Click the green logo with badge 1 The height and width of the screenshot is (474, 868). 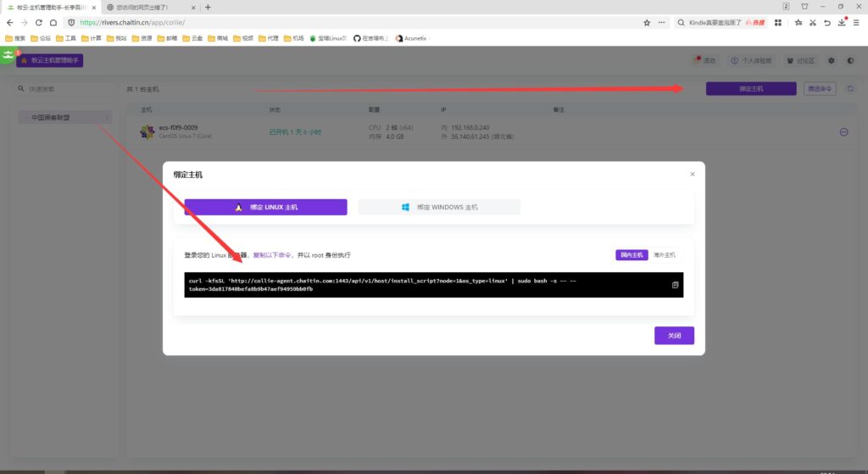click(8, 55)
